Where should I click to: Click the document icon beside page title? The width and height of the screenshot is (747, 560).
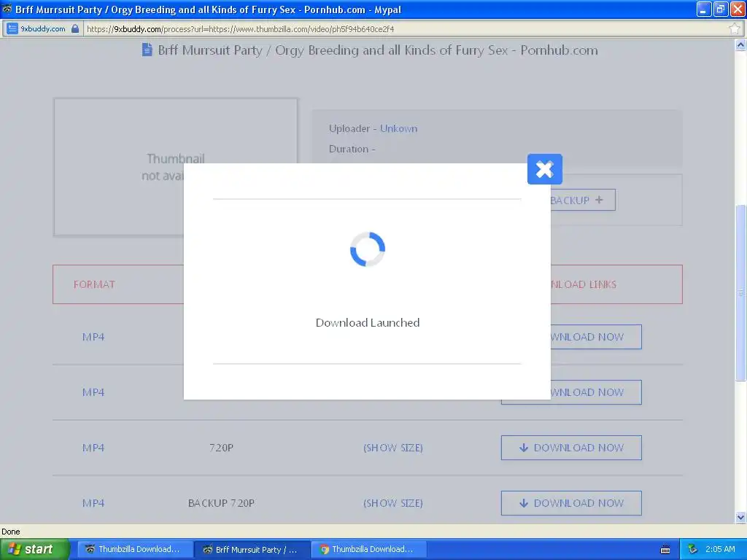147,50
